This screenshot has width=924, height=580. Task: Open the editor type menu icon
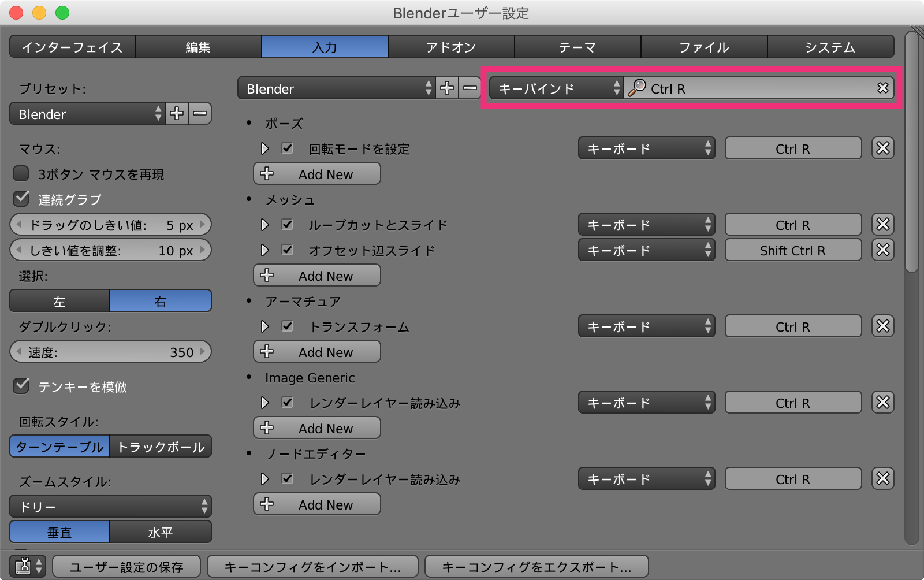(29, 566)
